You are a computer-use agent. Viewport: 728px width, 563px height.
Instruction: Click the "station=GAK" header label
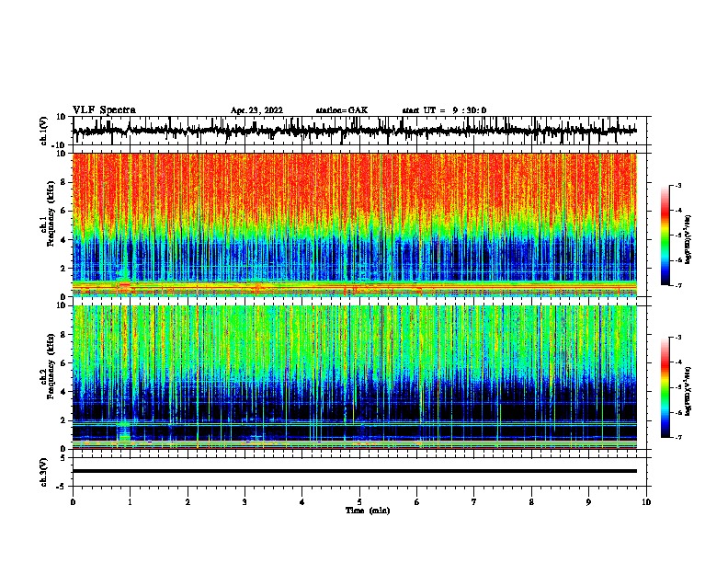click(x=342, y=110)
